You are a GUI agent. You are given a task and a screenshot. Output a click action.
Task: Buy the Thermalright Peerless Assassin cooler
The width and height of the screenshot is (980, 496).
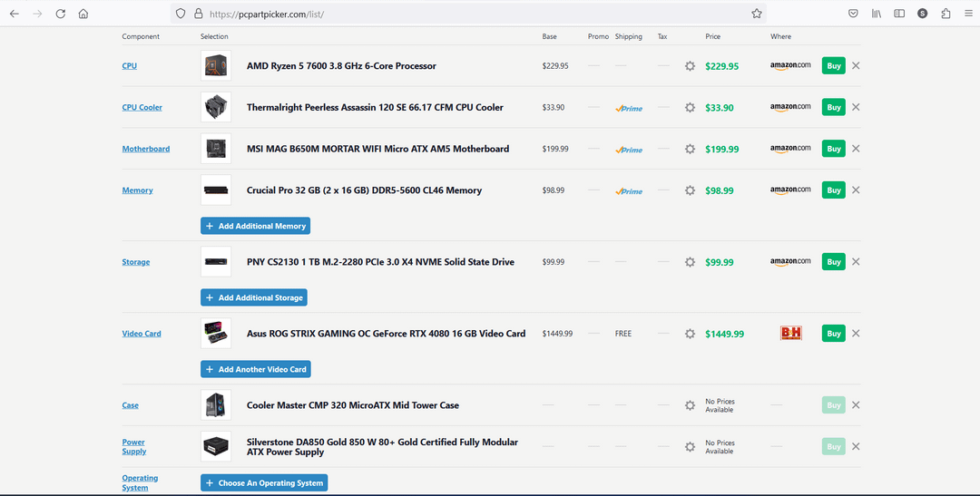point(834,107)
